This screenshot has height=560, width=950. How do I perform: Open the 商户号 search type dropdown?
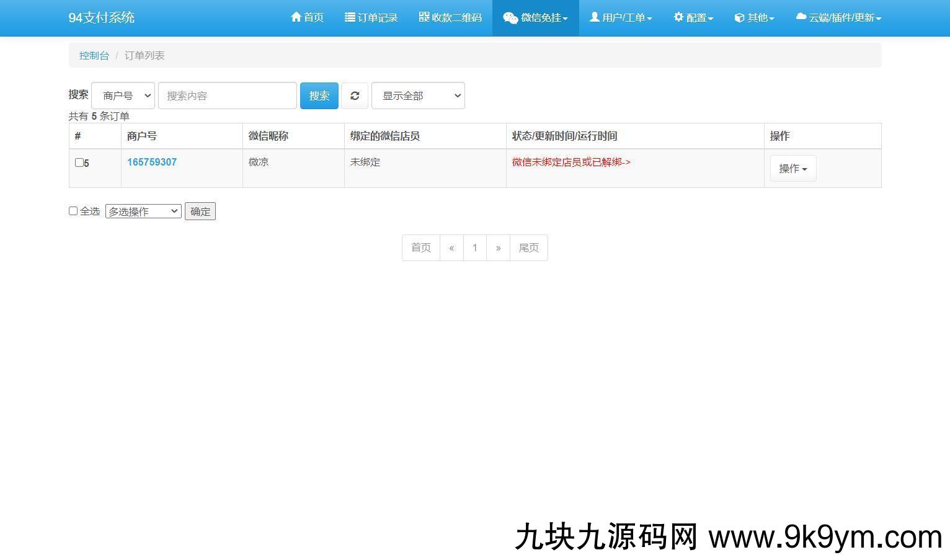[x=123, y=96]
